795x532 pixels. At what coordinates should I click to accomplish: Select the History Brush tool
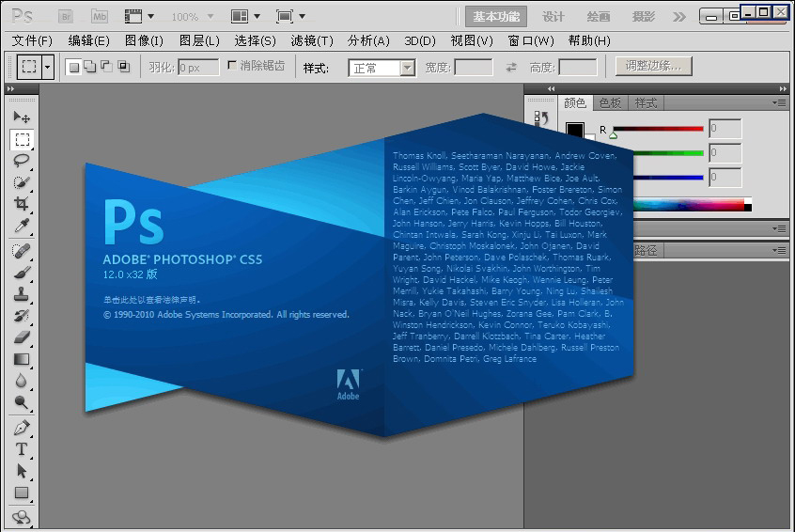click(22, 316)
